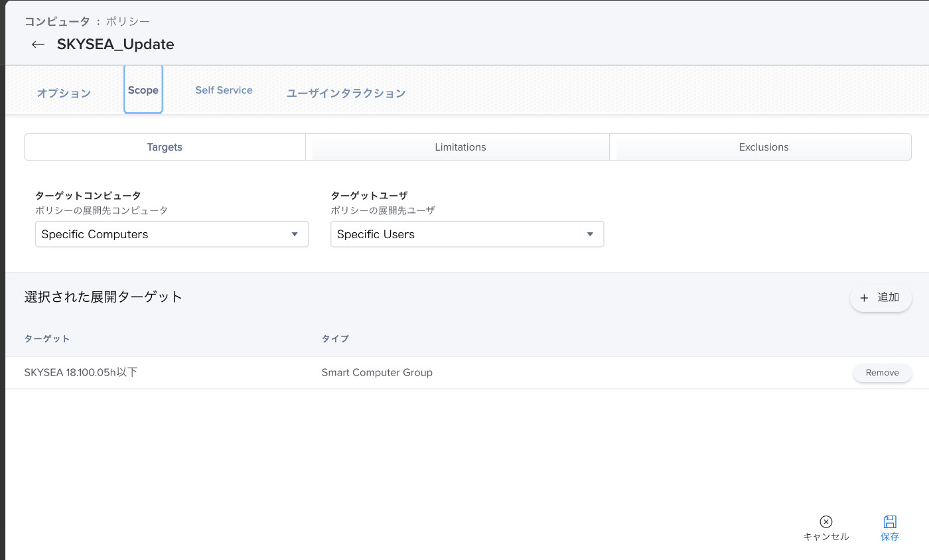This screenshot has height=560, width=929.
Task: Click the 選択された展開ターゲット heading
Action: coord(104,297)
